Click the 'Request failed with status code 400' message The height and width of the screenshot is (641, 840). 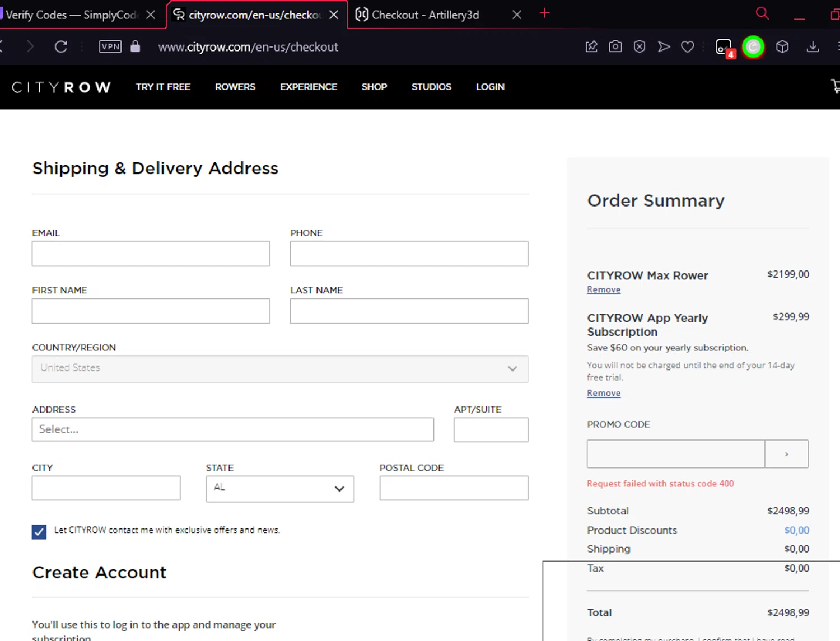(x=660, y=484)
